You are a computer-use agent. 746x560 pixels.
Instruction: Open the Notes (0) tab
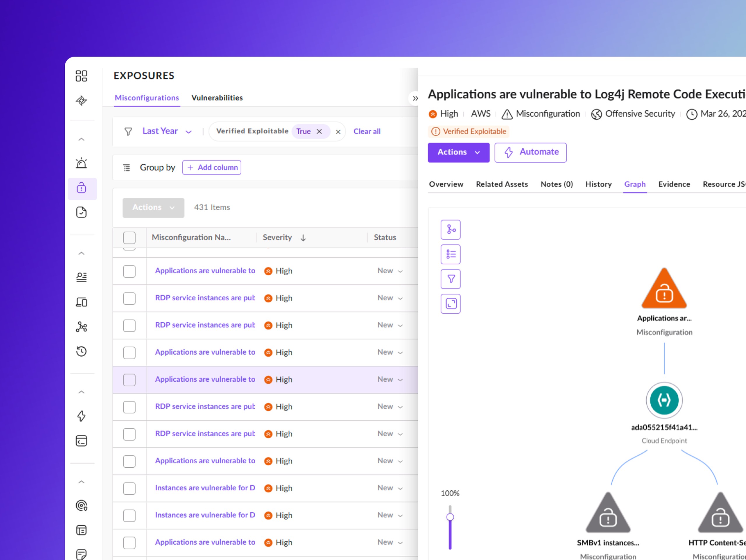(x=557, y=184)
